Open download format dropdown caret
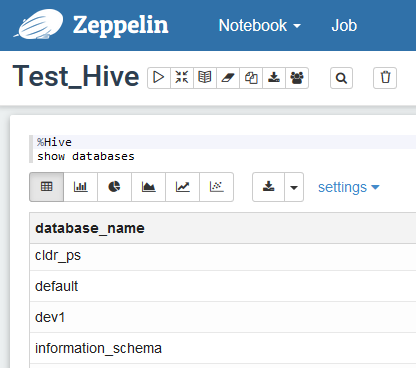Image resolution: width=416 pixels, height=368 pixels. (294, 187)
